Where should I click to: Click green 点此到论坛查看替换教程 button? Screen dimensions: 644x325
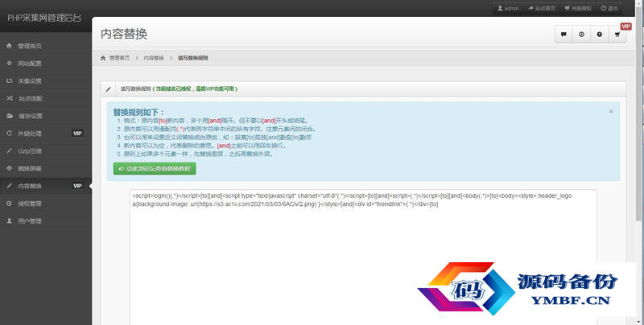pos(155,169)
